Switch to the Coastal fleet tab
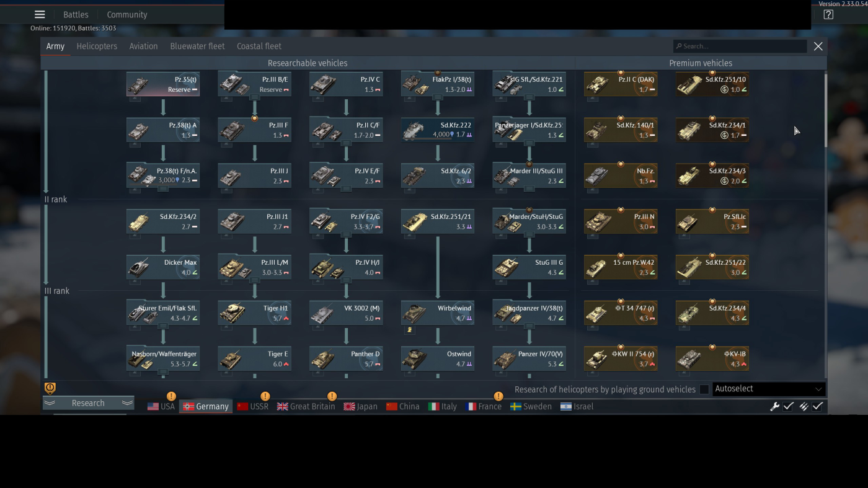Viewport: 868px width, 488px height. [259, 47]
